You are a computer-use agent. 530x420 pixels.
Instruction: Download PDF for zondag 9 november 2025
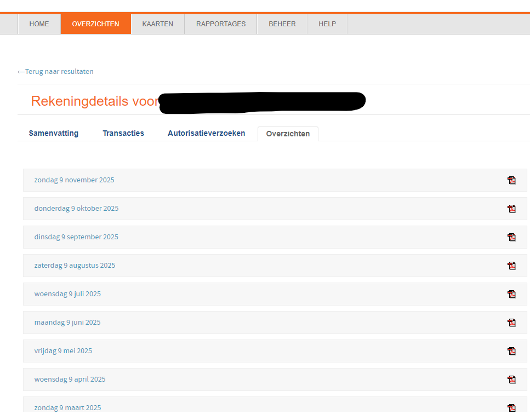click(511, 180)
